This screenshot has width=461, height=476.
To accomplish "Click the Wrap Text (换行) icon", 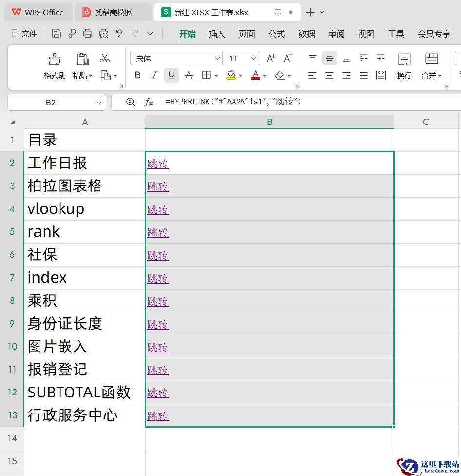I will [404, 60].
